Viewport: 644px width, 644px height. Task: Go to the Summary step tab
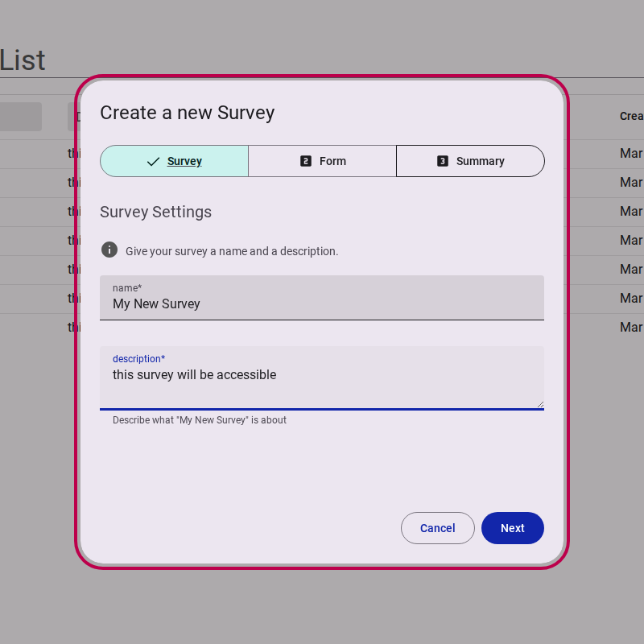[x=470, y=161]
